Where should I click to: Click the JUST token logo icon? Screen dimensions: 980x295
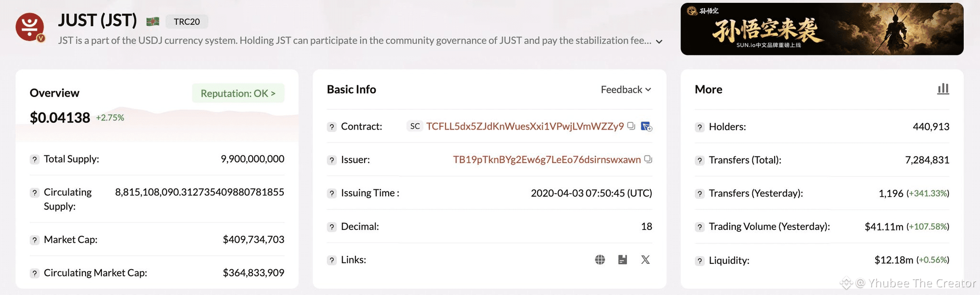[x=30, y=27]
